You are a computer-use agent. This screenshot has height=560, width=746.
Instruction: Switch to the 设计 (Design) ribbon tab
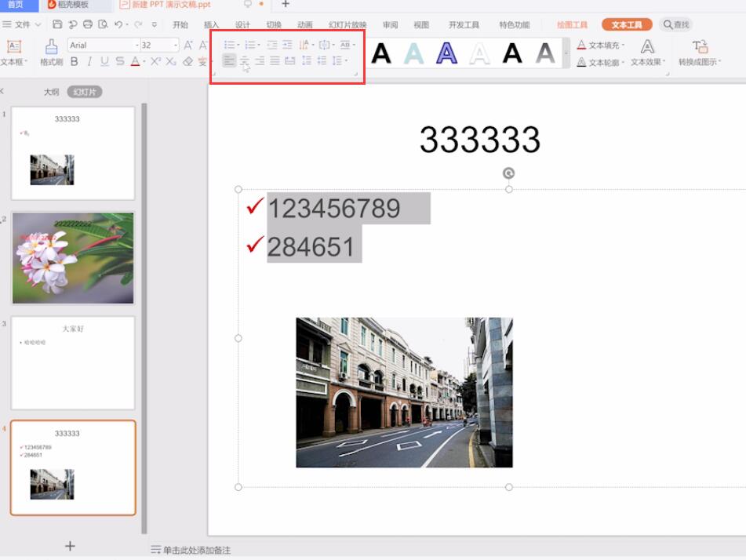pos(242,25)
